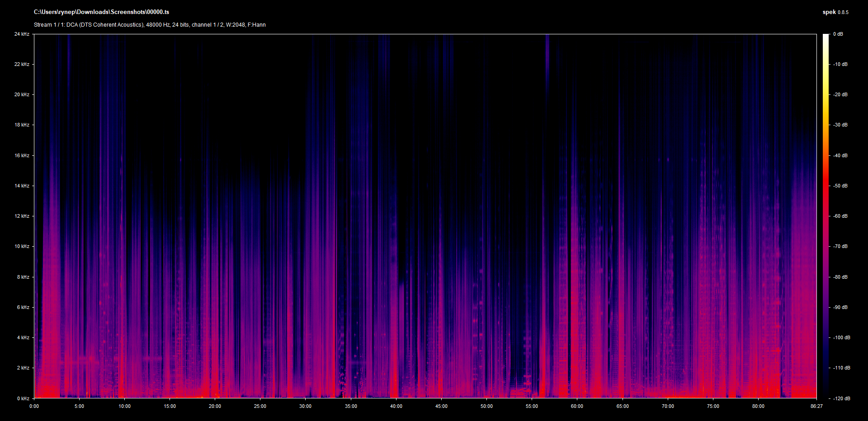Click the spek 0.8.5 version label
868x421 pixels.
(835, 12)
